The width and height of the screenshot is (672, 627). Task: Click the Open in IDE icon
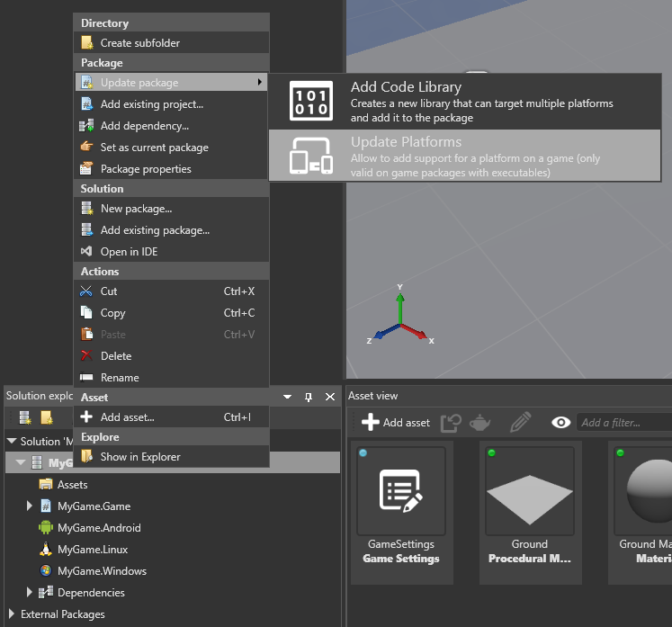coord(86,252)
